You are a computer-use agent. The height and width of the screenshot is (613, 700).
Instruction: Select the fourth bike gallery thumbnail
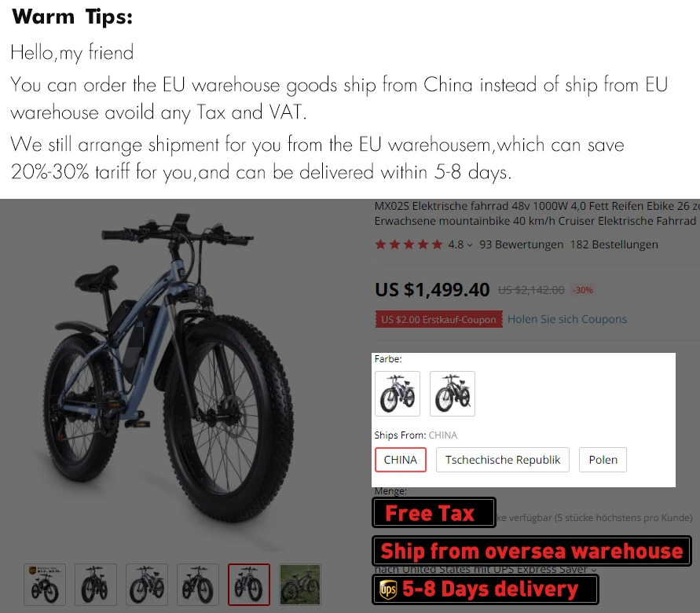(x=198, y=585)
